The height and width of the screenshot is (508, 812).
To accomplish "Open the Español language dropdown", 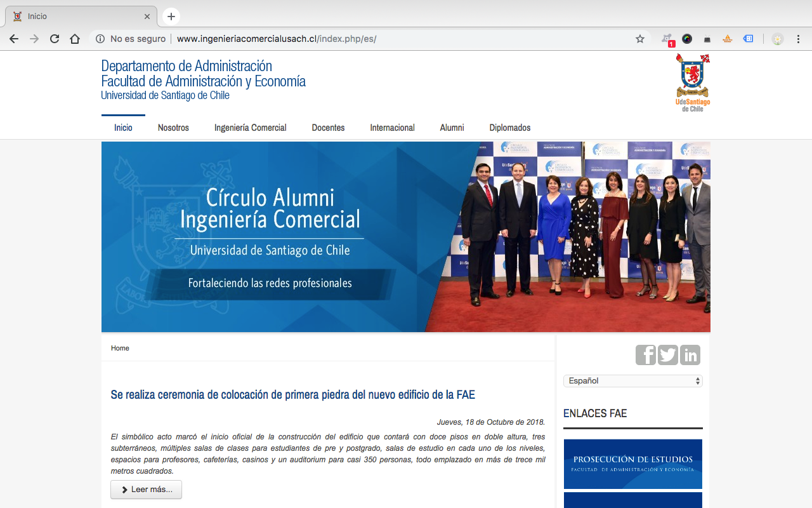I will (633, 381).
